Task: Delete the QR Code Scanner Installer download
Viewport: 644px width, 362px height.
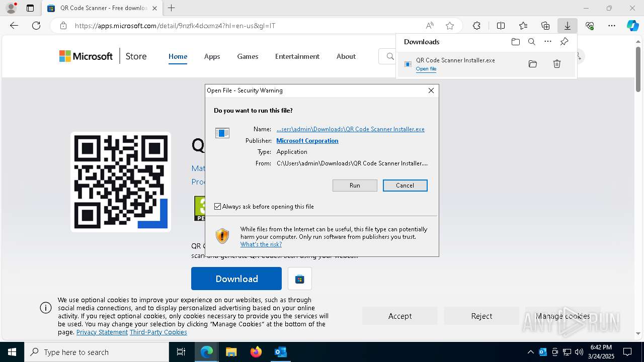Action: [557, 64]
